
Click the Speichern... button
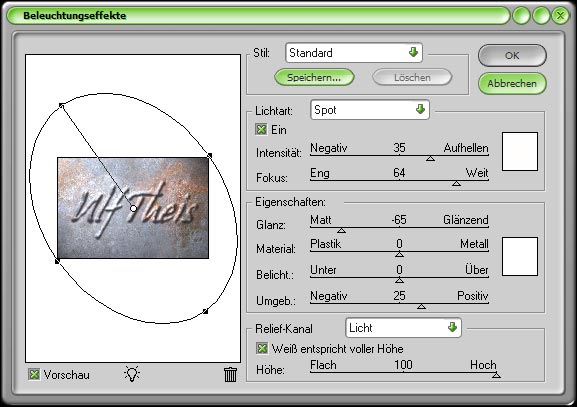[x=314, y=78]
